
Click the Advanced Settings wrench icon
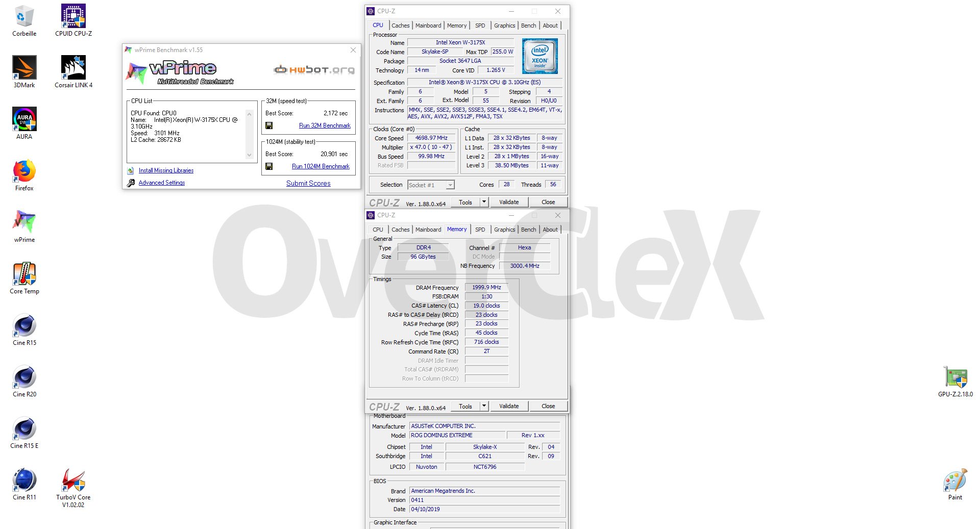click(x=131, y=183)
